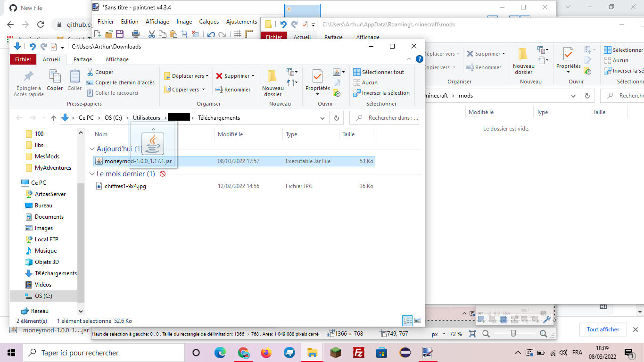Viewport: 644px width, 362px height.
Task: Toggle the rulers icon in paint.net toolbar
Action: click(x=249, y=34)
